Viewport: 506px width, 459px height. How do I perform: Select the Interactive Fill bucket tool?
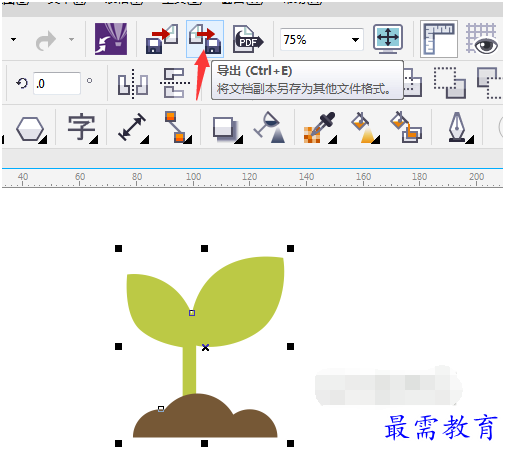tap(365, 128)
